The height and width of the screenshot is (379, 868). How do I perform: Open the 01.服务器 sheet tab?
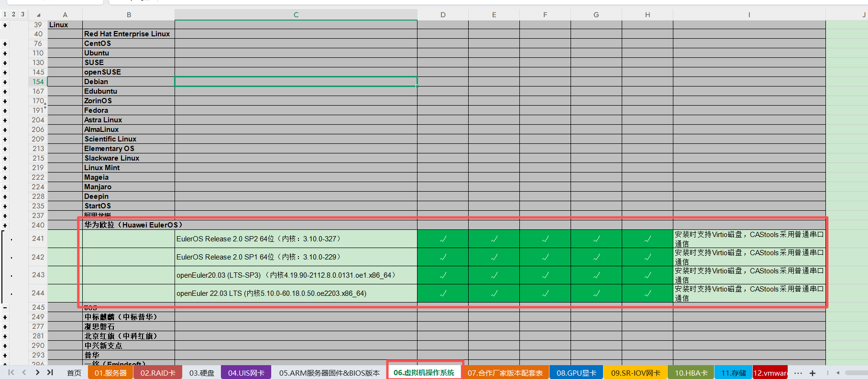(110, 373)
